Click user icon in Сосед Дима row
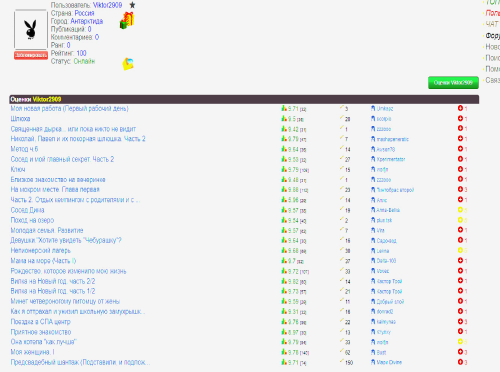This screenshot has height=372, width=500. pos(373,210)
